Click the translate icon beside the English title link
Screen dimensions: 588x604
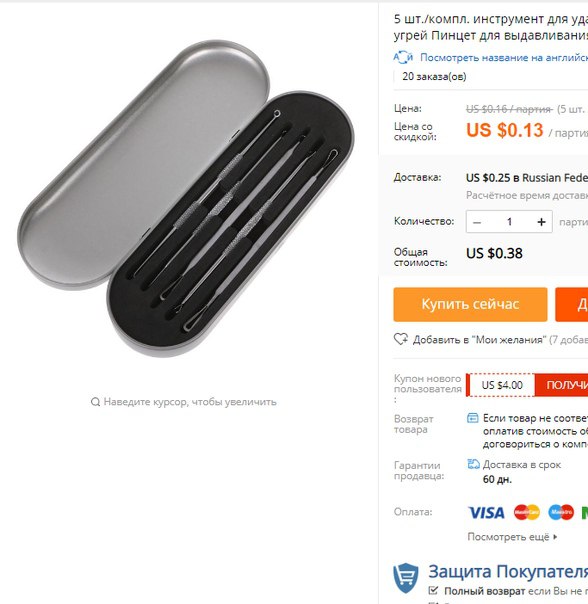[403, 57]
